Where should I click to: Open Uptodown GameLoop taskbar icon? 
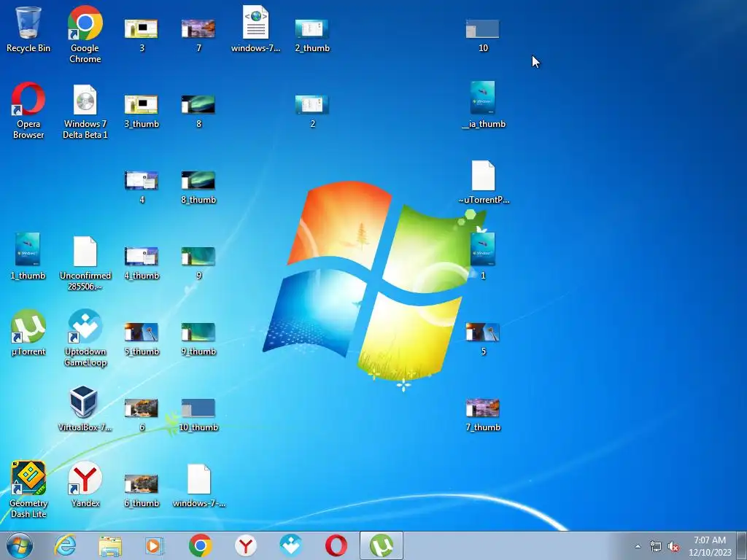[290, 545]
